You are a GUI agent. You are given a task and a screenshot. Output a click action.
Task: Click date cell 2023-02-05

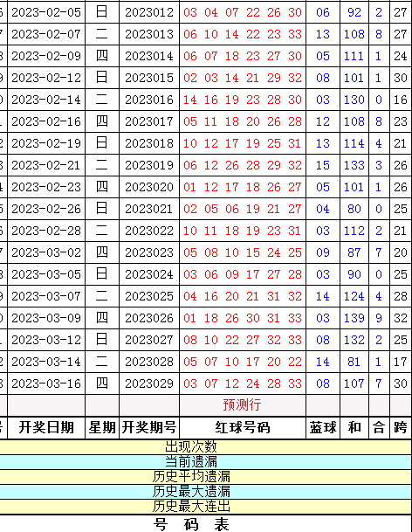coord(46,12)
